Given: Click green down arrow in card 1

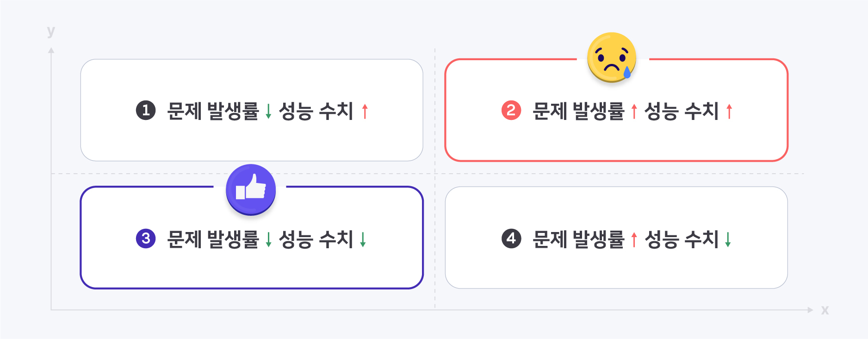Looking at the screenshot, I should click(x=268, y=112).
